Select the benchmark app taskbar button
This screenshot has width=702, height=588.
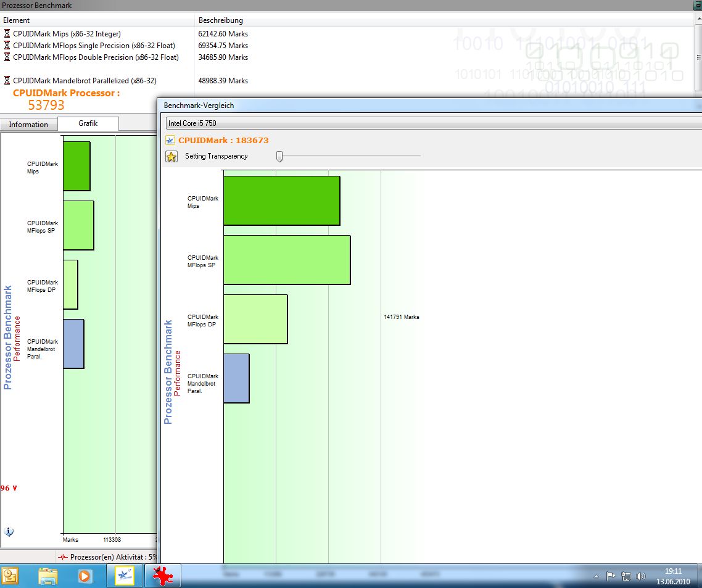[125, 576]
